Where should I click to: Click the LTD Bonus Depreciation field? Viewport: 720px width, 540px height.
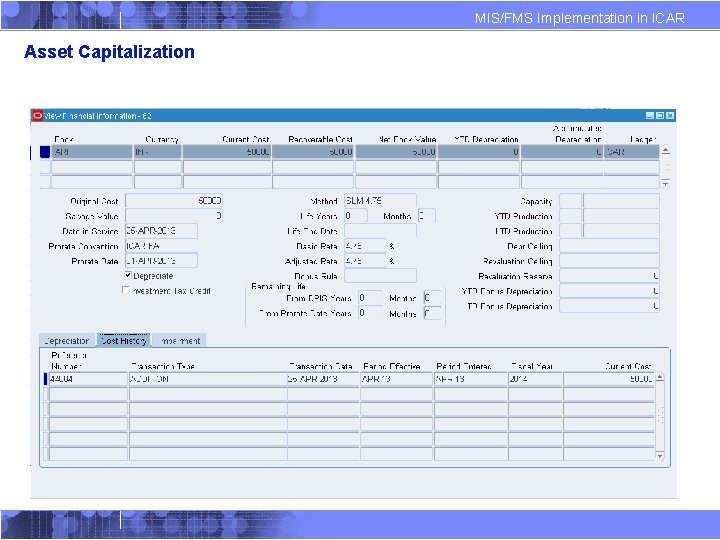[x=609, y=305]
